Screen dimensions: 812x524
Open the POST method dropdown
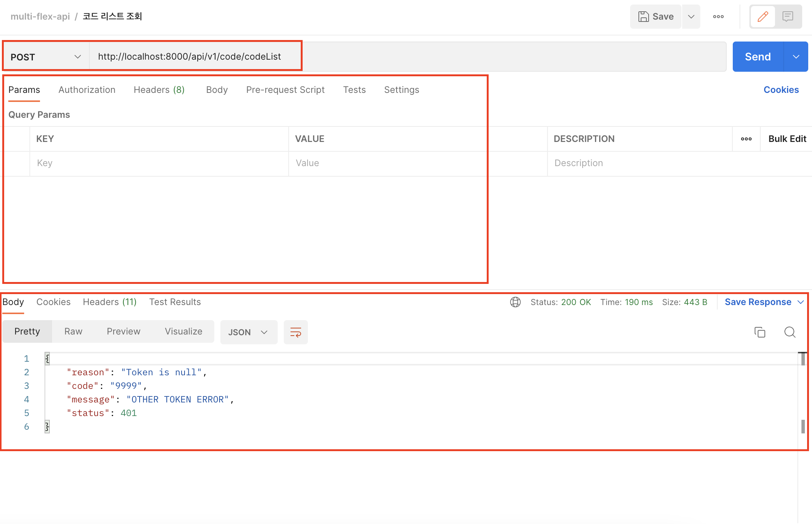coord(46,57)
